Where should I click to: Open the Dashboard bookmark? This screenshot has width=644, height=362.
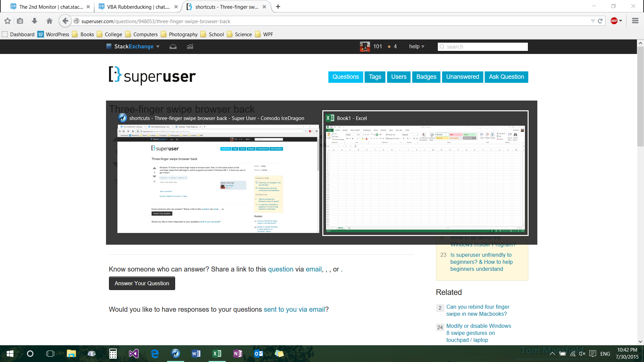[18, 34]
